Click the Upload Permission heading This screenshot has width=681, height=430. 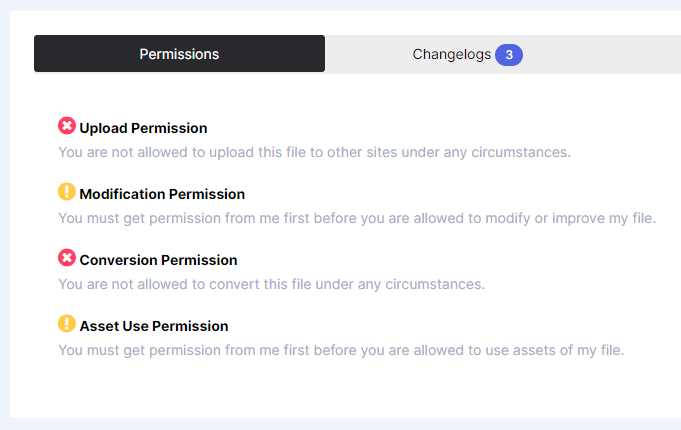tap(143, 128)
